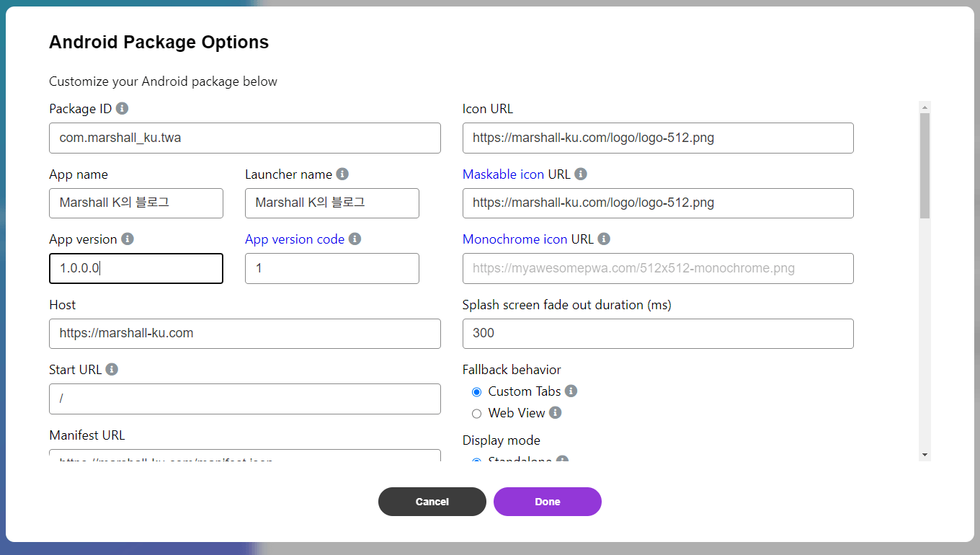Click the info icon beside Package ID
Viewport: 980px width, 555px height.
122,108
